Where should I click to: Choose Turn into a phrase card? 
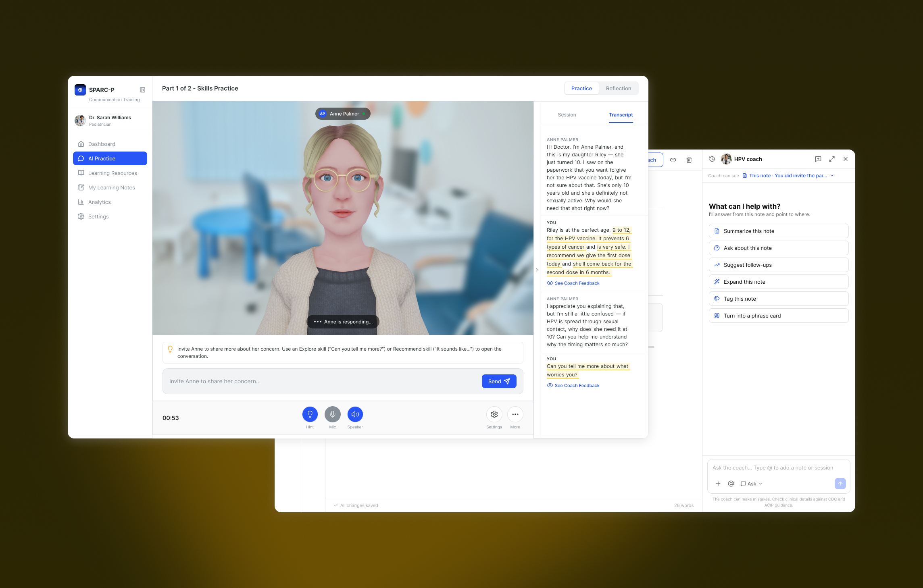[x=778, y=316]
